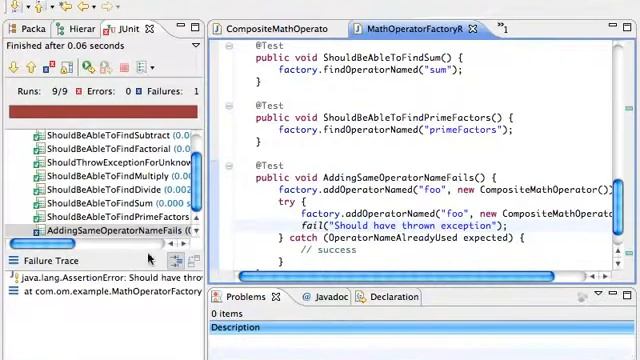
Task: Switch to the Declaration tab
Action: point(387,297)
